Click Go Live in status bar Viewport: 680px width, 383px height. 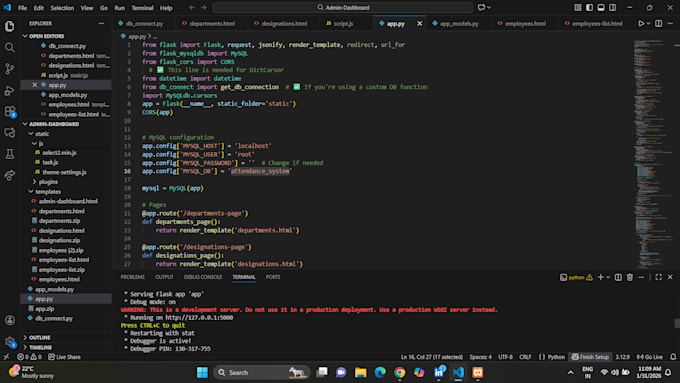[x=650, y=357]
